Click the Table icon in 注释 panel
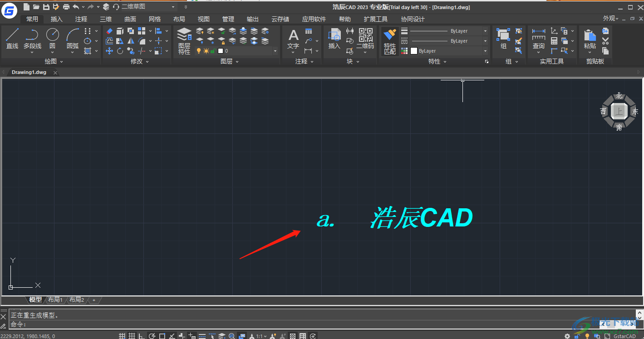The width and height of the screenshot is (644, 339). (x=309, y=31)
